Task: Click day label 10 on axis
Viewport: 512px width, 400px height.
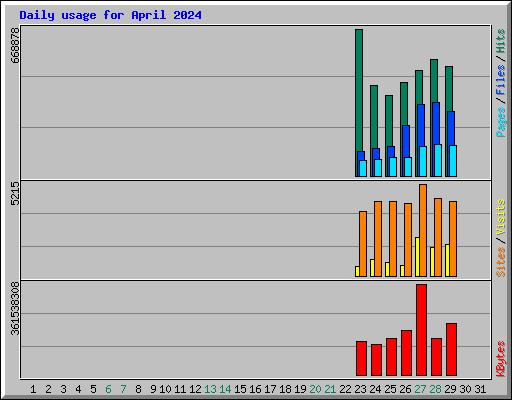Action: [x=165, y=389]
